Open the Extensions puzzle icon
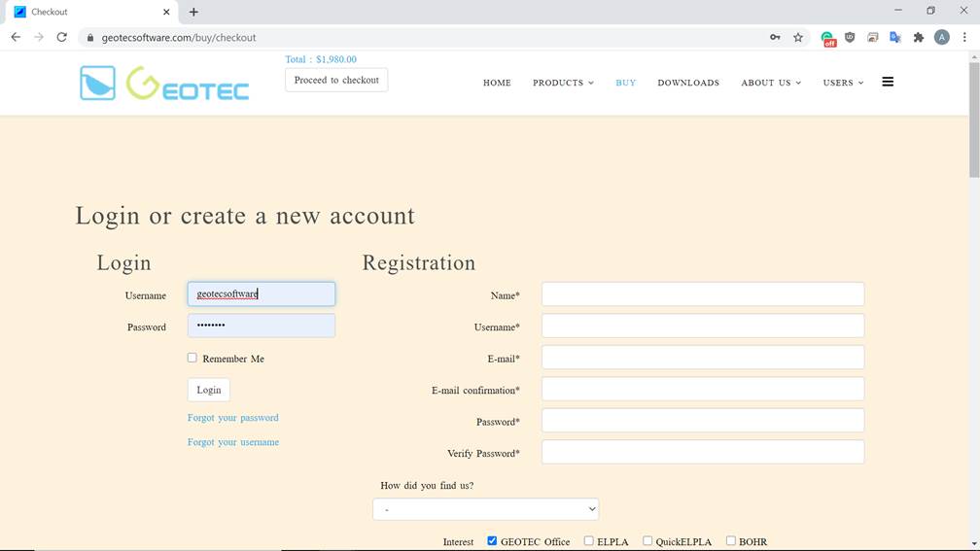980x551 pixels. click(919, 38)
